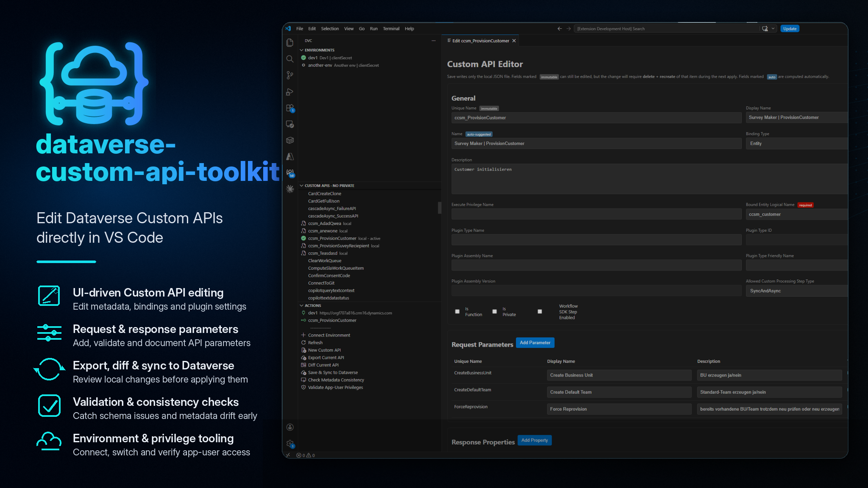Go forward with the right arrow in the title bar
This screenshot has height=488, width=868.
(568, 28)
